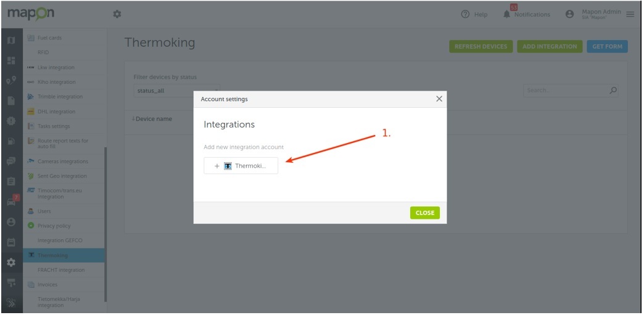Open Notifications bell icon
The image size is (644, 315).
507,14
